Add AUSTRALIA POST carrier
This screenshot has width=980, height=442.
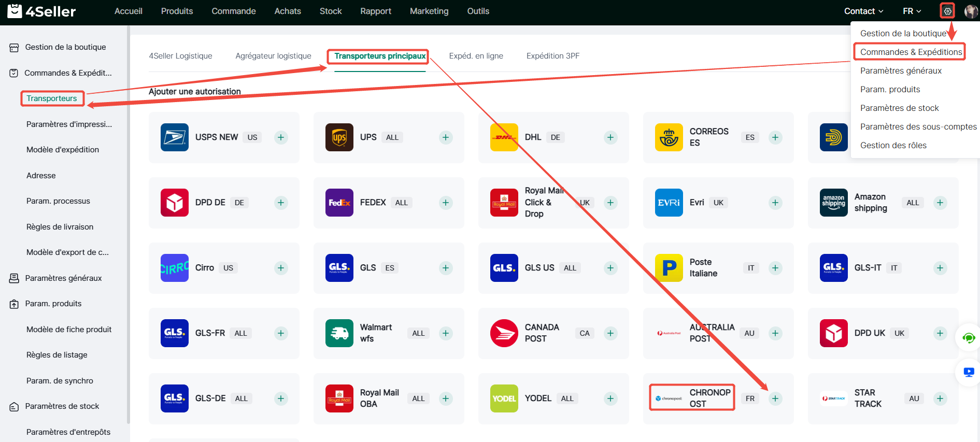tap(775, 333)
